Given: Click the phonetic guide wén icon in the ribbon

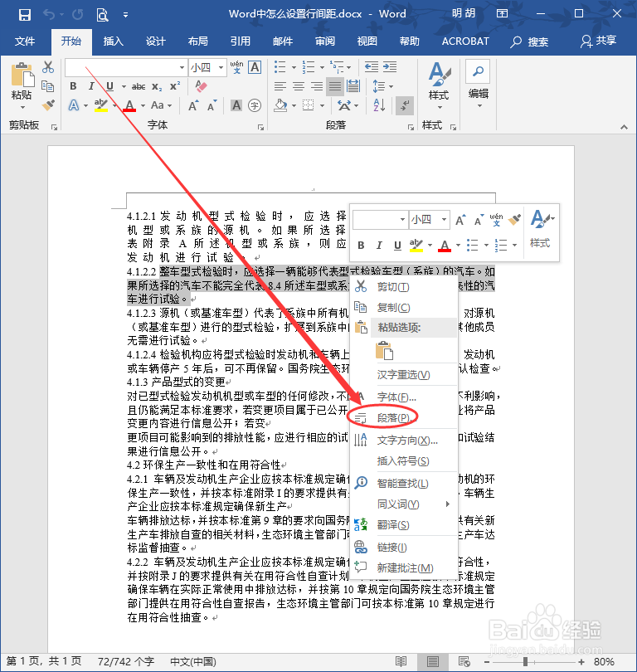Looking at the screenshot, I should pyautogui.click(x=236, y=67).
